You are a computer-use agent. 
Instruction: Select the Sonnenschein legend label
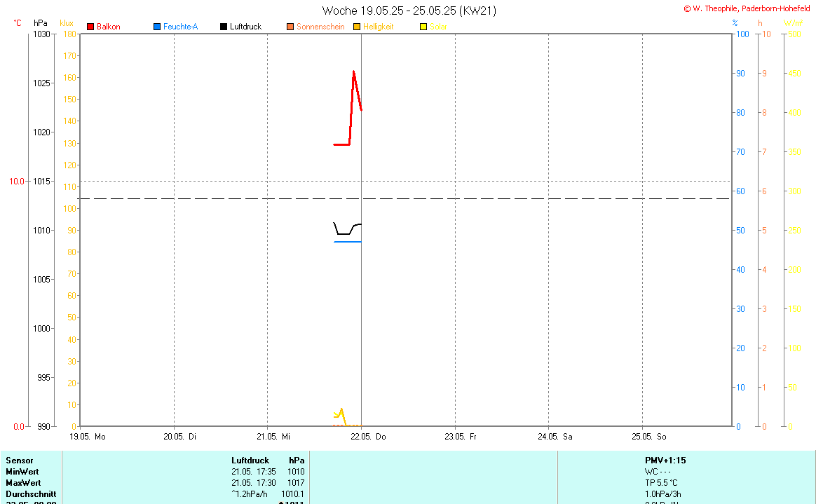click(320, 27)
